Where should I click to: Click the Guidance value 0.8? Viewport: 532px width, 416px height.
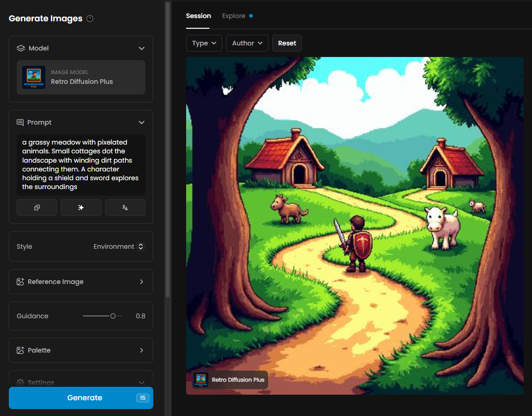click(x=140, y=316)
